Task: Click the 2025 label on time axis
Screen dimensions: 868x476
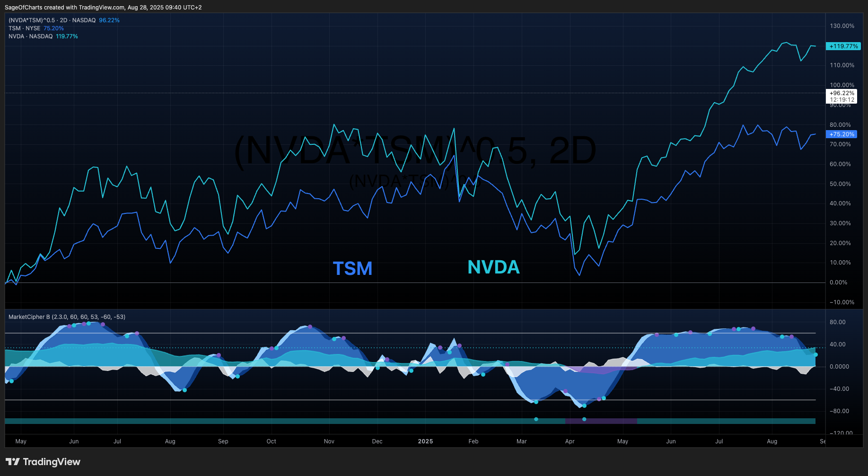Action: click(425, 441)
